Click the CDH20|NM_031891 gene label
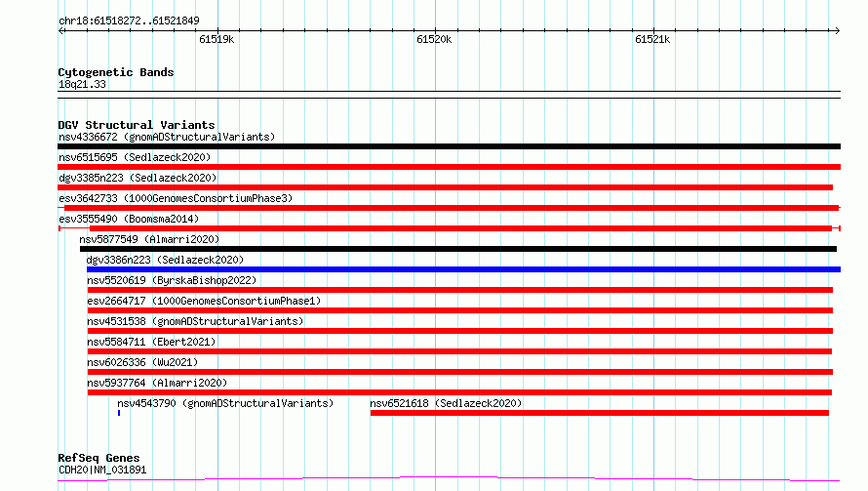 [x=102, y=470]
